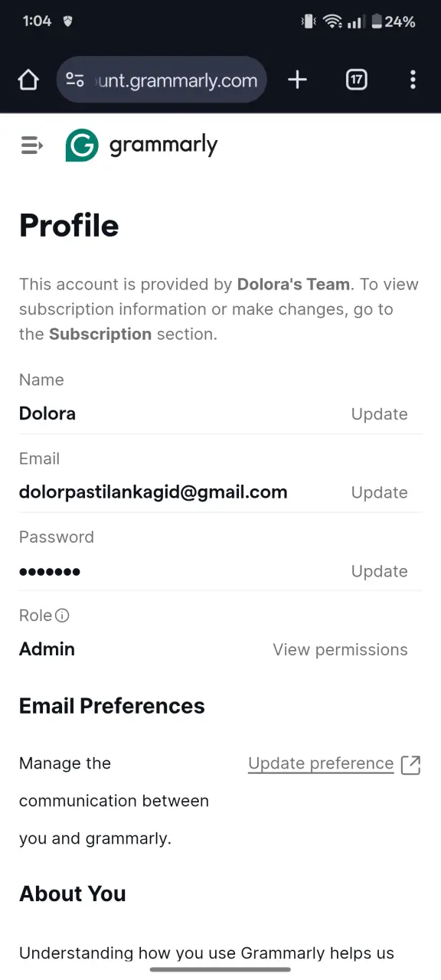Tap the Wi-Fi status icon
441x980 pixels.
[x=332, y=21]
